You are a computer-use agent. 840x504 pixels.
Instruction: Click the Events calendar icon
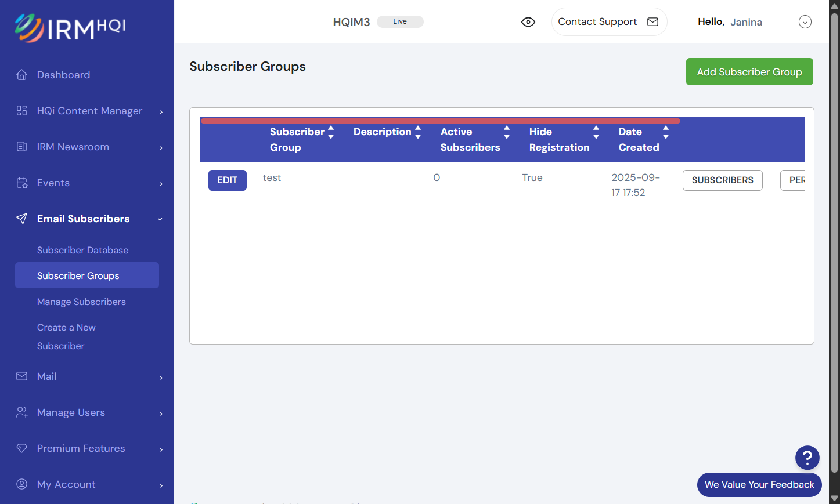(22, 183)
